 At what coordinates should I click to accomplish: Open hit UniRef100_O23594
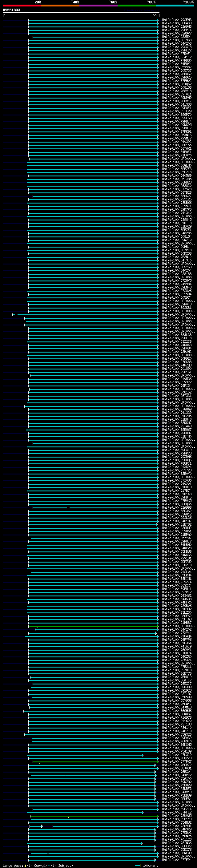[177, 37]
